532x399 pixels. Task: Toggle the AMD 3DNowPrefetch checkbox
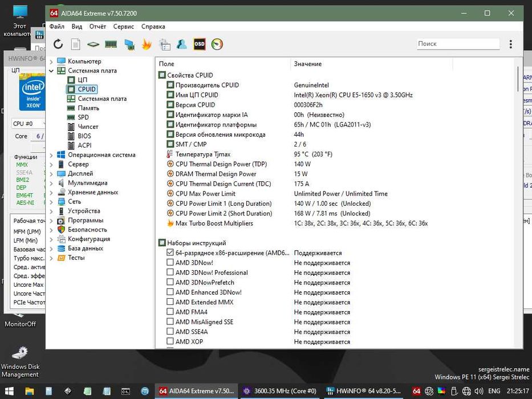(x=170, y=282)
